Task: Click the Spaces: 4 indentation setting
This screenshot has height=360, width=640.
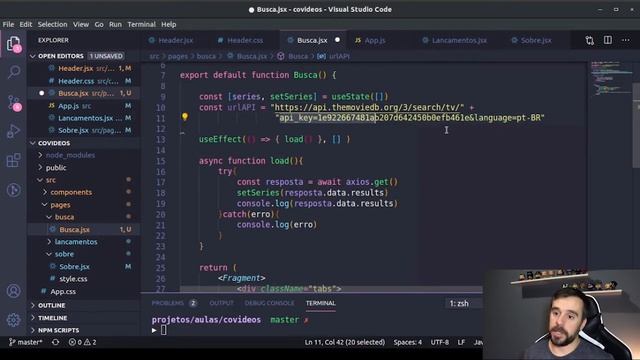Action: tap(408, 342)
